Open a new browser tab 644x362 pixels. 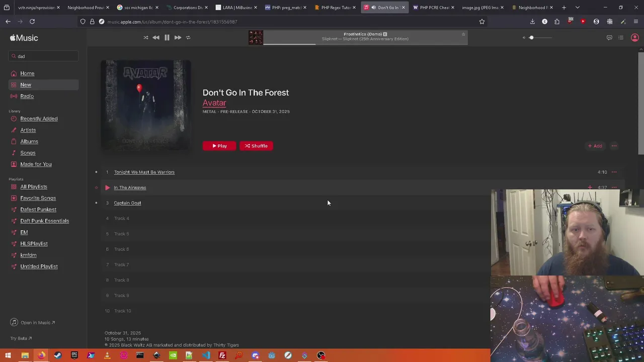tap(564, 8)
